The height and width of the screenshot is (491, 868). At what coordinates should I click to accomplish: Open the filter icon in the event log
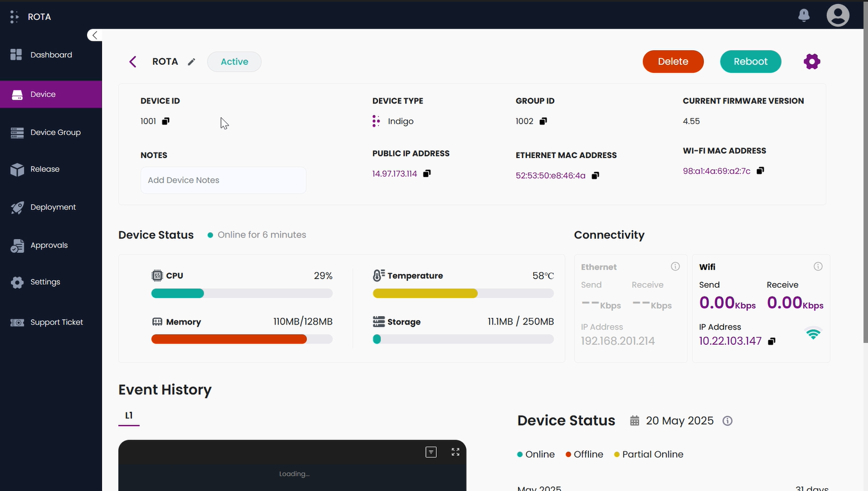pos(431,452)
